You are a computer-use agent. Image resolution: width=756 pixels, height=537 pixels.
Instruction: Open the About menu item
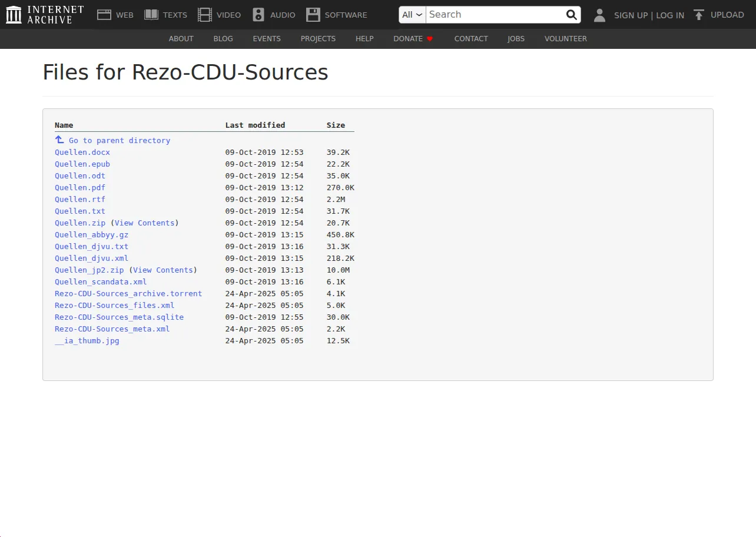[x=181, y=39]
